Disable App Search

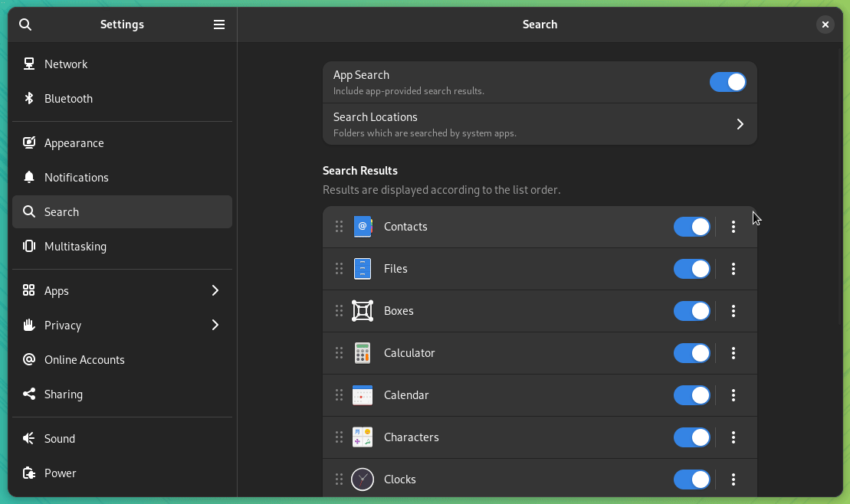tap(727, 82)
